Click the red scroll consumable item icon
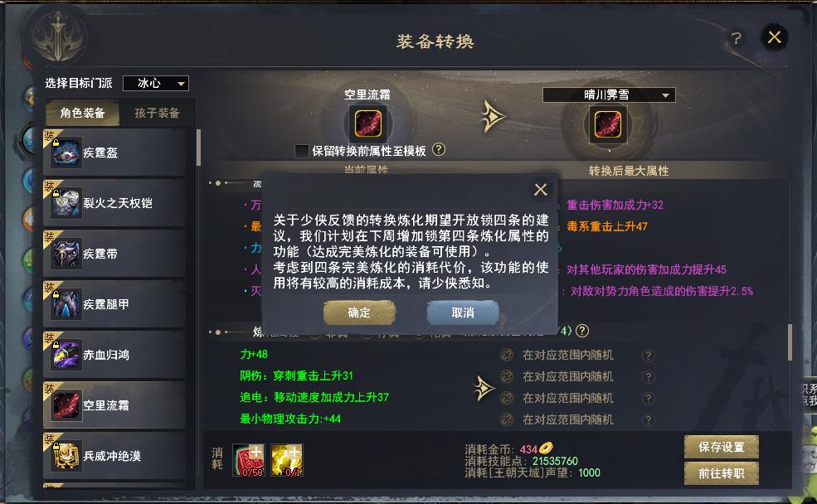817x504 pixels. [x=249, y=460]
